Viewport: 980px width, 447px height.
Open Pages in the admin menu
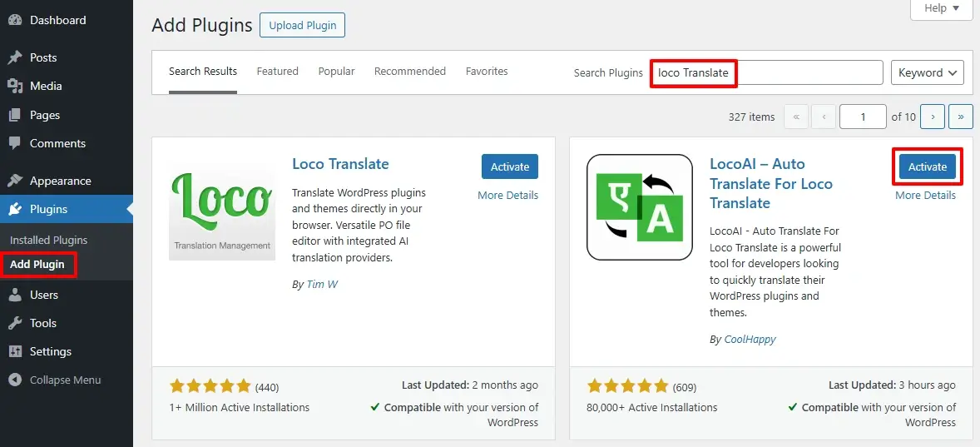67,115
